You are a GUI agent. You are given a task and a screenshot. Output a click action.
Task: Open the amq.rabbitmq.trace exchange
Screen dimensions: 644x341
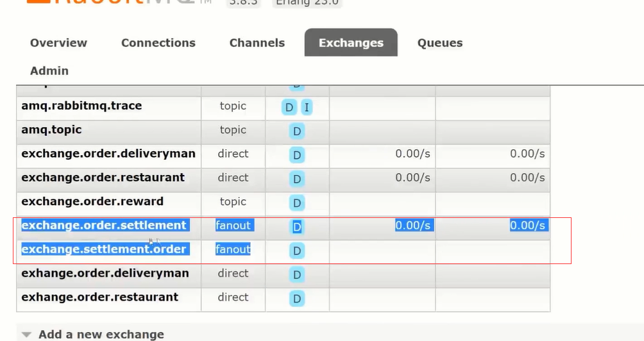tap(81, 106)
